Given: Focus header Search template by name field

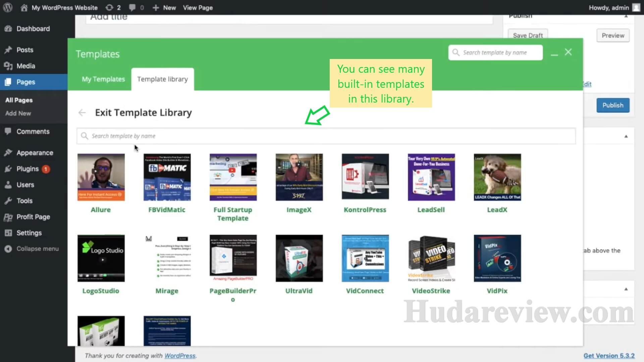Looking at the screenshot, I should point(495,53).
